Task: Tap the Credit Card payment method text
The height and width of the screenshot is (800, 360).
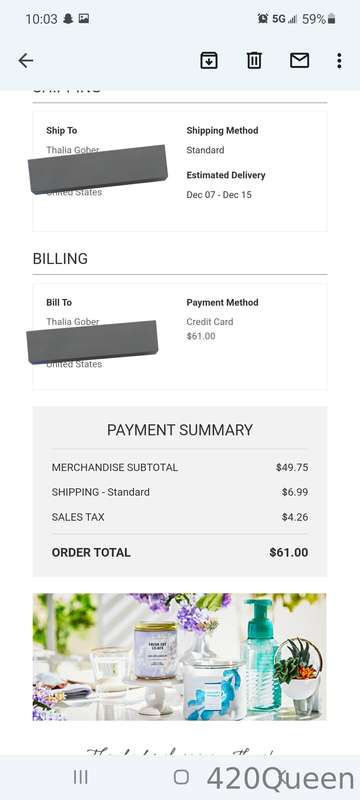Action: [x=210, y=321]
